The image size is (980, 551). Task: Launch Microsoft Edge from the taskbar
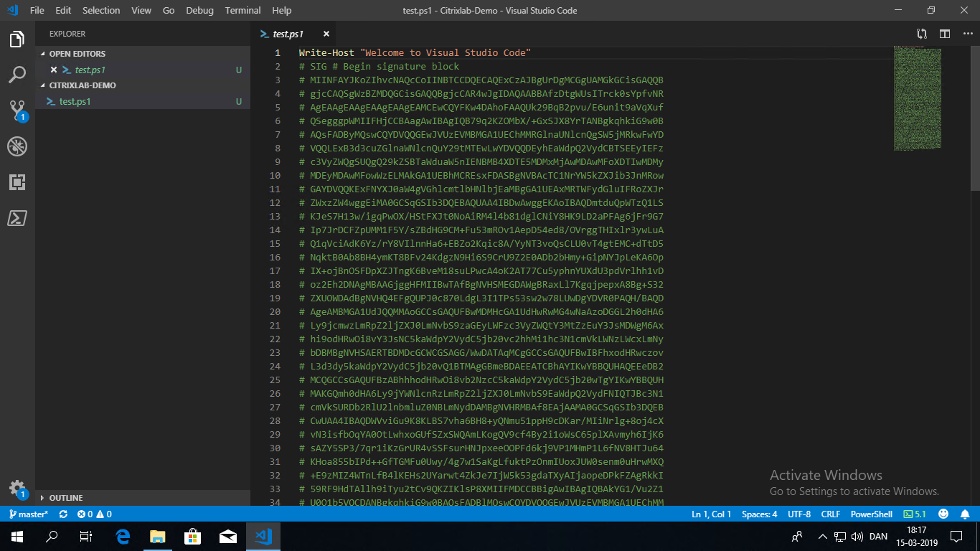(x=123, y=536)
